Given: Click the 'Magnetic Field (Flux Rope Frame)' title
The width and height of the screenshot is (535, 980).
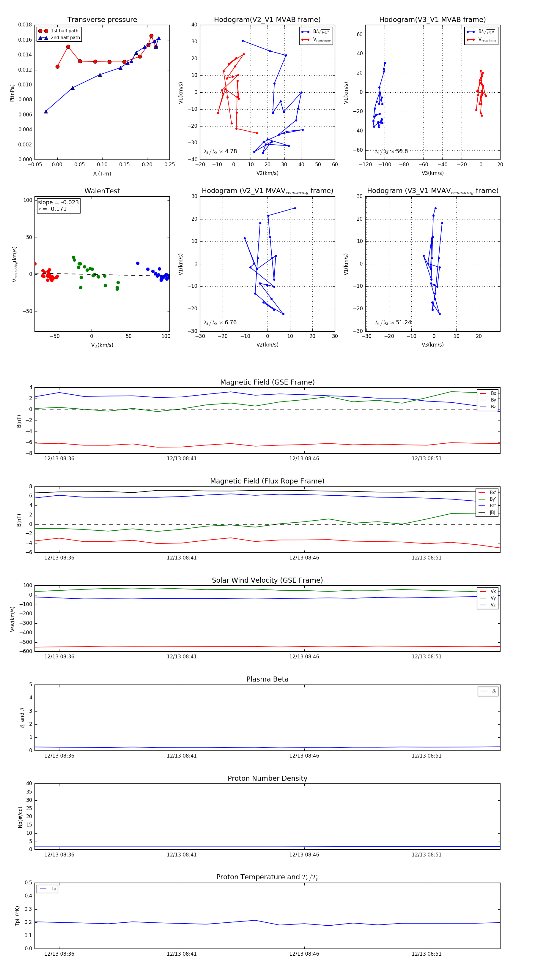Looking at the screenshot, I should click(267, 481).
